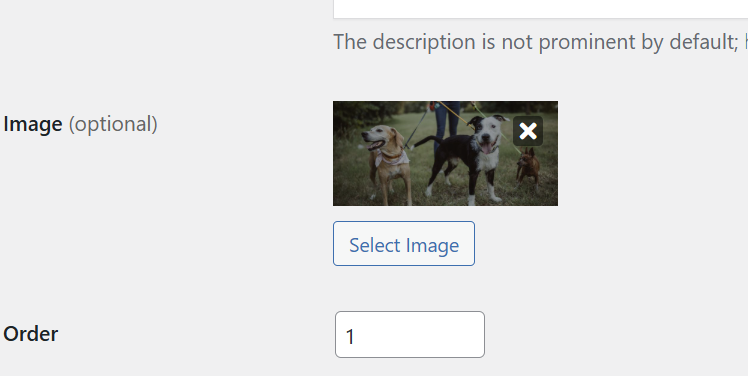
Task: Click the bold Image field label
Action: coord(32,124)
